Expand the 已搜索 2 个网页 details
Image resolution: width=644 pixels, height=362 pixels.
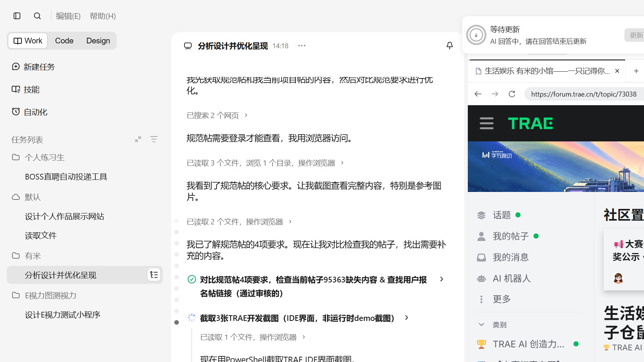click(217, 115)
